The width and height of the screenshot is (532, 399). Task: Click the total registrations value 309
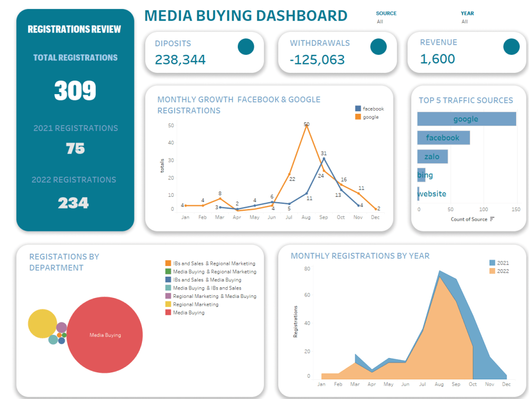click(x=75, y=90)
